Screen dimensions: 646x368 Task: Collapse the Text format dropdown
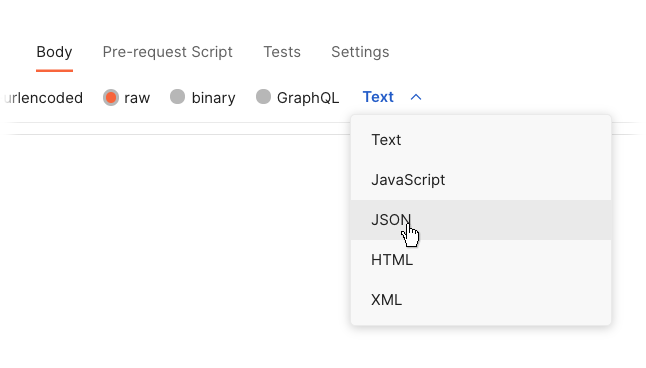pos(392,97)
